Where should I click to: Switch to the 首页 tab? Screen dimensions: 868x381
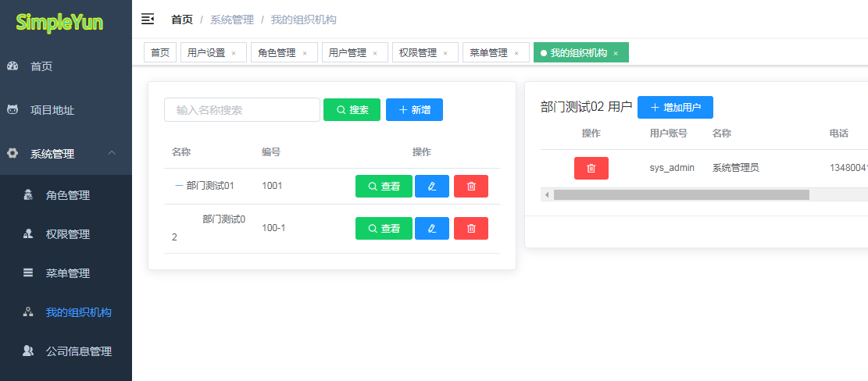pyautogui.click(x=160, y=52)
